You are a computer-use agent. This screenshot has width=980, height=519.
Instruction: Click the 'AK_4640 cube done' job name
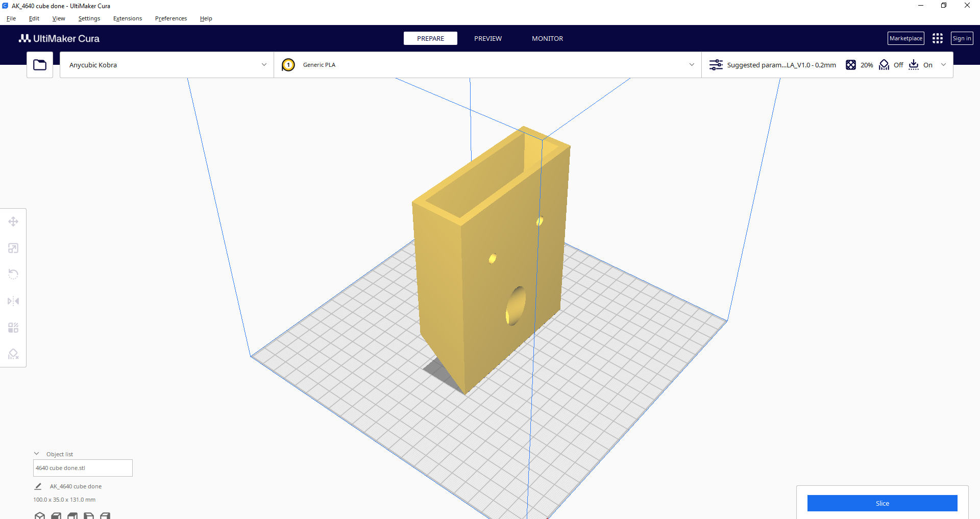point(76,486)
